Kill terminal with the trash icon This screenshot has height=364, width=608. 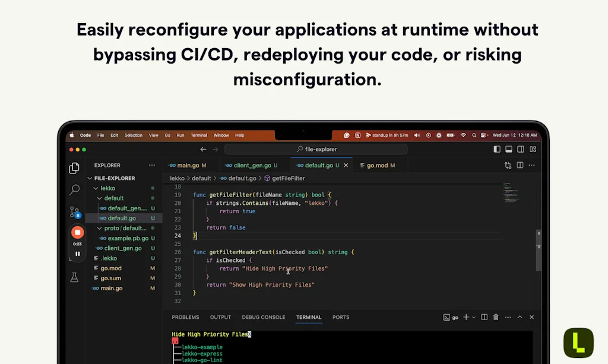click(x=496, y=318)
